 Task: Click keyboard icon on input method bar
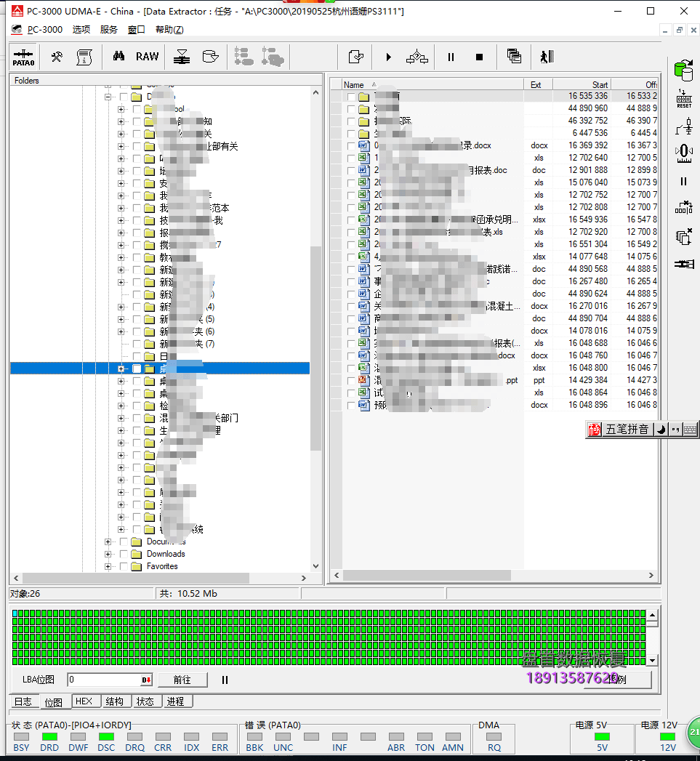tap(690, 430)
